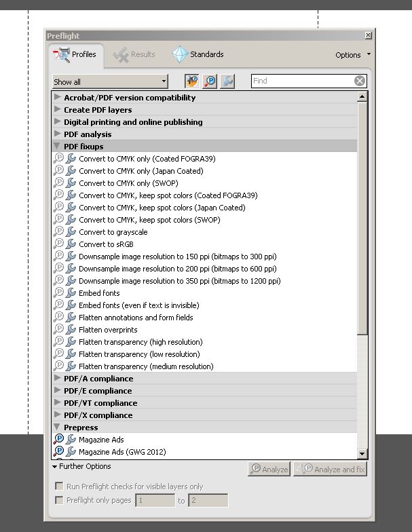Expand the PDF/A compliance group
This screenshot has height=532, width=412.
click(57, 378)
